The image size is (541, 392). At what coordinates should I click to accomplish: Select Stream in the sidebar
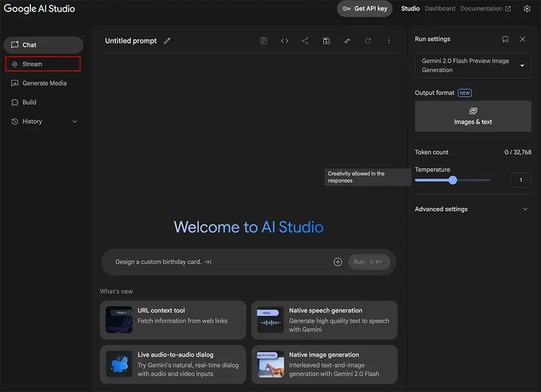(x=43, y=64)
